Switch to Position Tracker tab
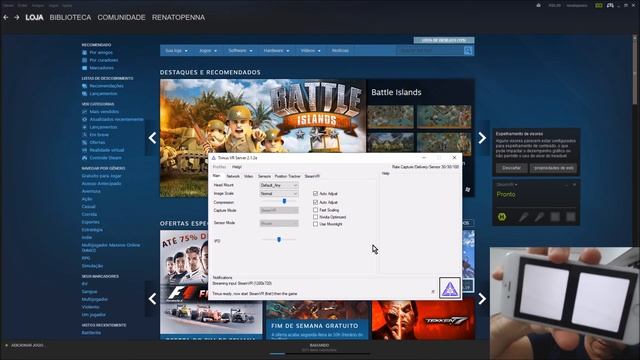Image resolution: width=640 pixels, height=360 pixels. click(287, 176)
